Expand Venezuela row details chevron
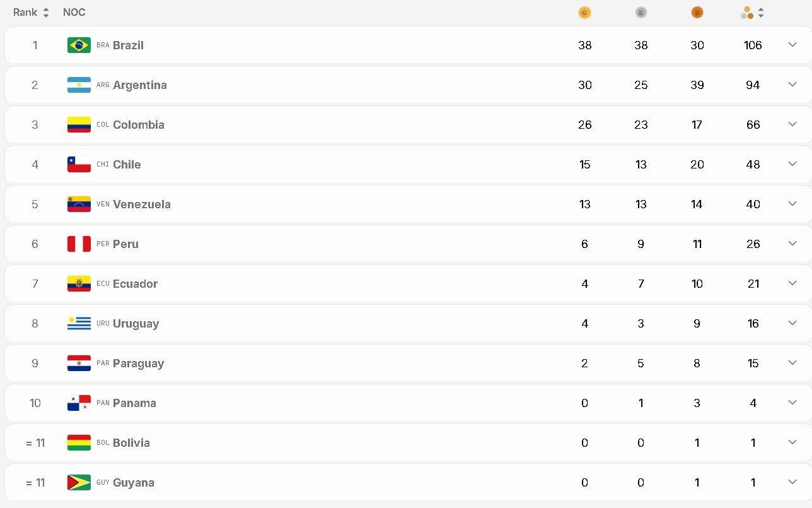Viewport: 812px width, 508px height. pyautogui.click(x=792, y=204)
